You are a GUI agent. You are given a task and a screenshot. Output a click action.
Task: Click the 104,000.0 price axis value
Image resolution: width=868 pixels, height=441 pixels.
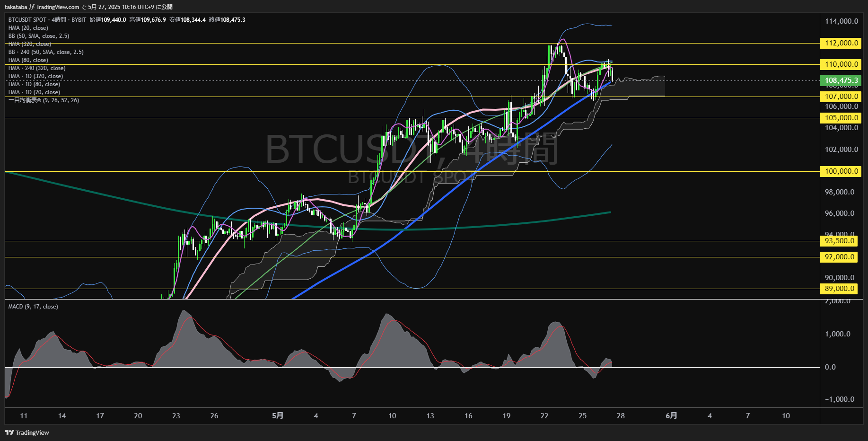point(842,128)
